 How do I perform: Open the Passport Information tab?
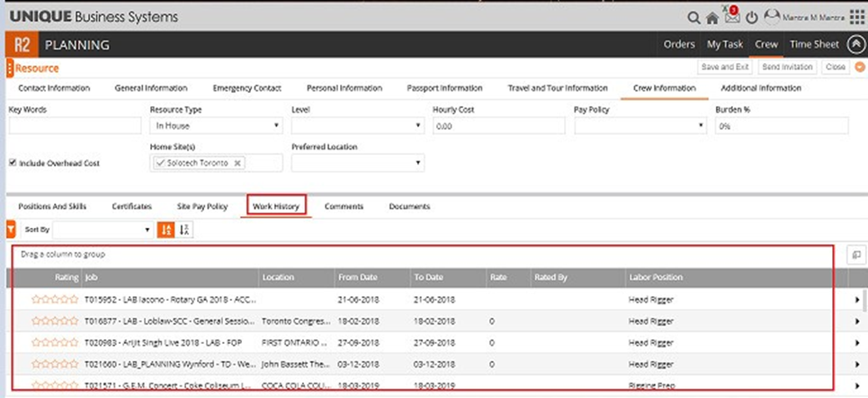coord(444,88)
